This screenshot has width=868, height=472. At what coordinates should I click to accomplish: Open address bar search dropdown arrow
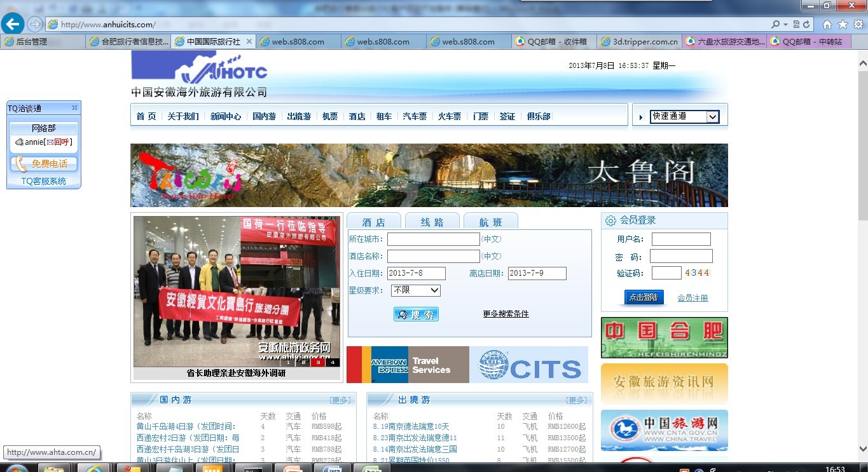[x=786, y=24]
